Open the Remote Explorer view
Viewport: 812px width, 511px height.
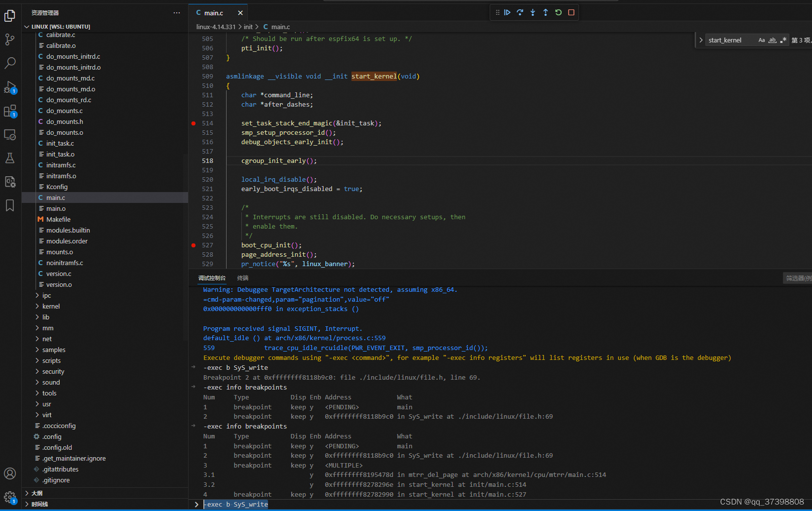click(x=10, y=134)
